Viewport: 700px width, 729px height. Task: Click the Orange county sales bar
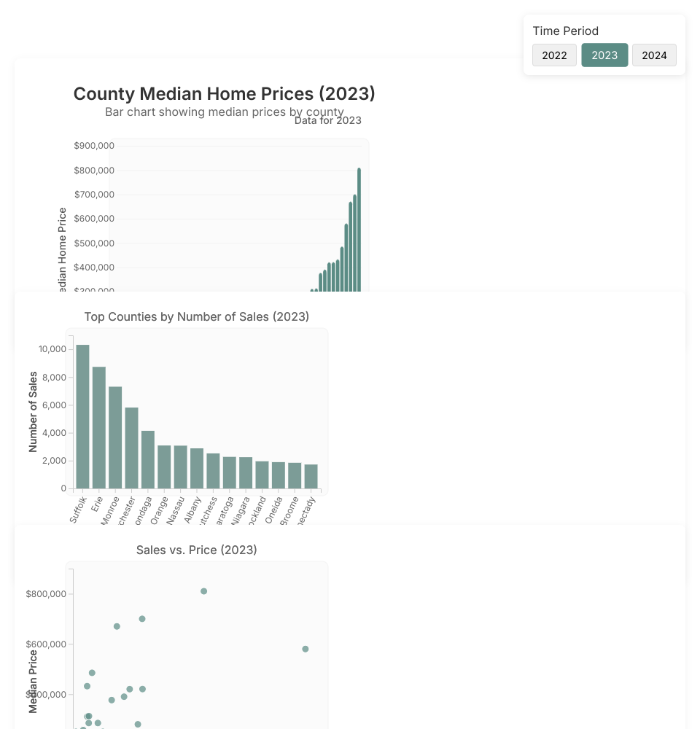pyautogui.click(x=164, y=467)
